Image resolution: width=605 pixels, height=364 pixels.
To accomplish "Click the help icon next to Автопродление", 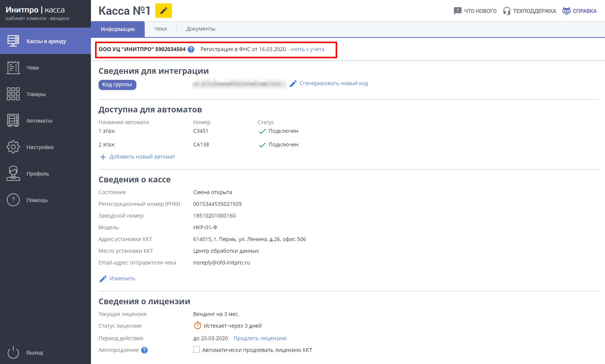I will (x=144, y=350).
